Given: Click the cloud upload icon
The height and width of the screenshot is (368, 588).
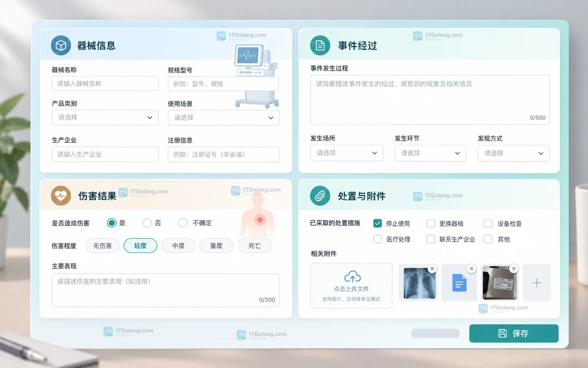Looking at the screenshot, I should [x=352, y=277].
